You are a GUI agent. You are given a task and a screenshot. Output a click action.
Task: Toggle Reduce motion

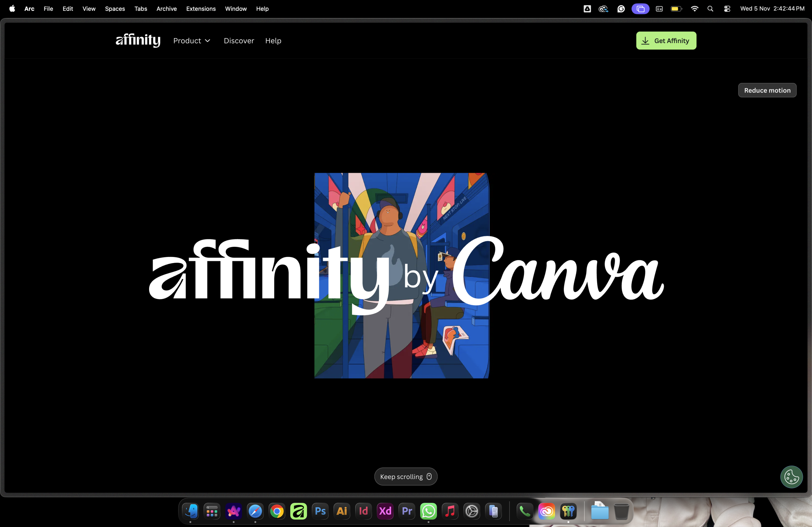pos(767,90)
